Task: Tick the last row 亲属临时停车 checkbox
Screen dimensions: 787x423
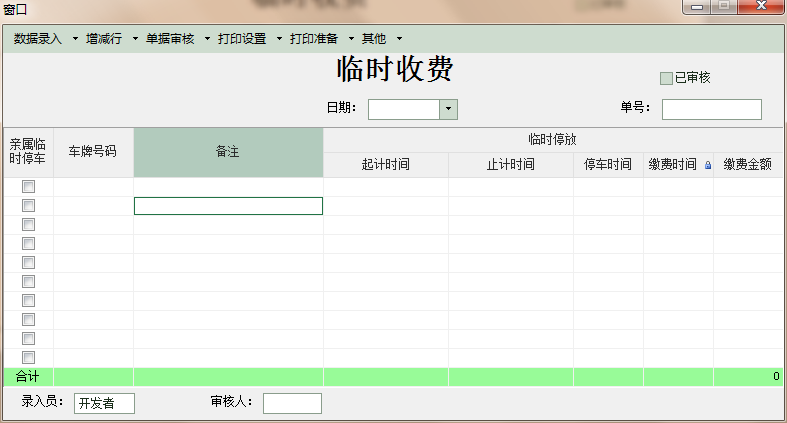Action: pos(29,357)
